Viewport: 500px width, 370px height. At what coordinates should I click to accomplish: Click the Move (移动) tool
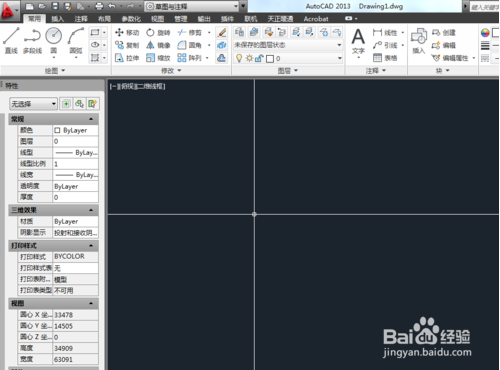point(127,32)
